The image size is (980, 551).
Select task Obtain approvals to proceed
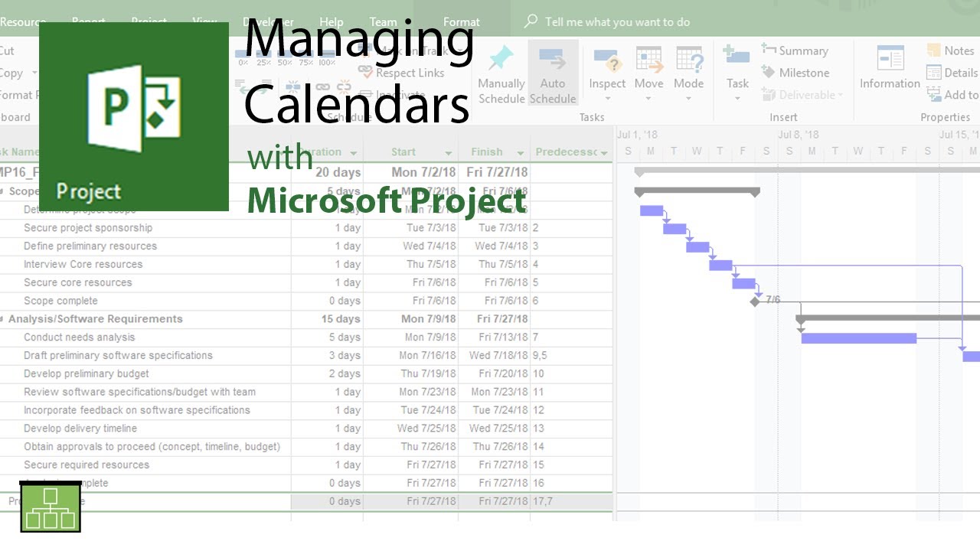[152, 447]
